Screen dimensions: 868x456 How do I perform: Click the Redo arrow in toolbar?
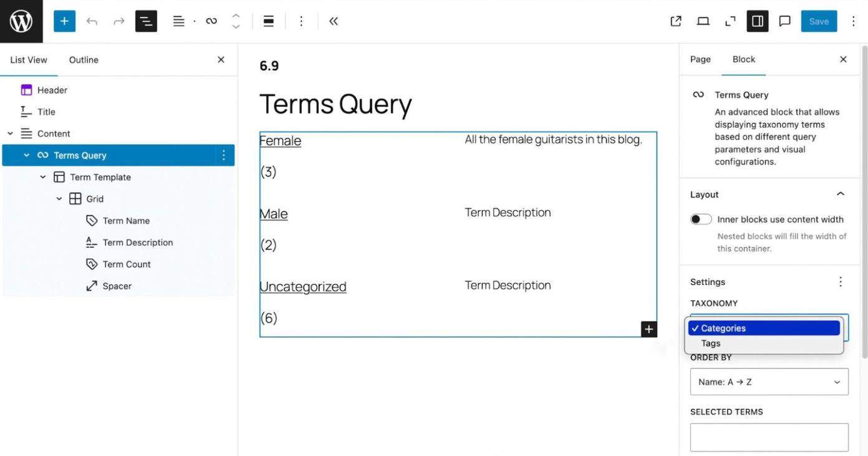pos(118,21)
